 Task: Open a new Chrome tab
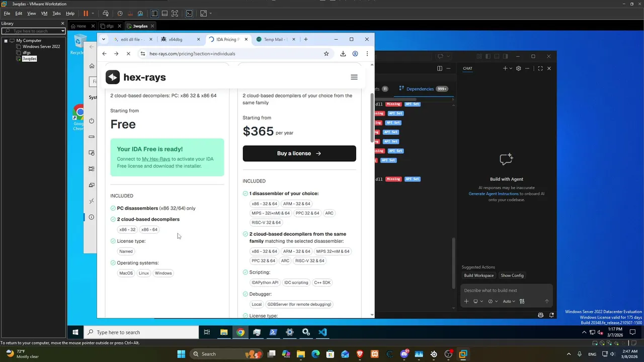[x=305, y=39]
